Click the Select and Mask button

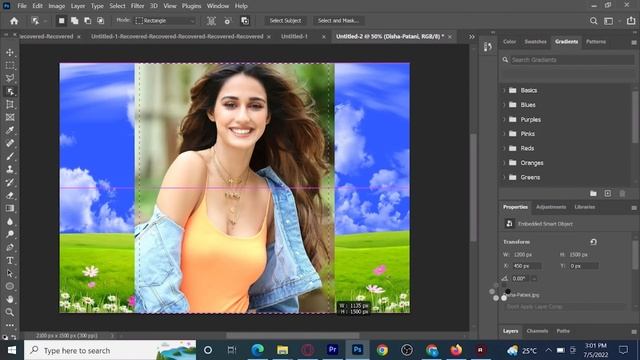[x=338, y=20]
